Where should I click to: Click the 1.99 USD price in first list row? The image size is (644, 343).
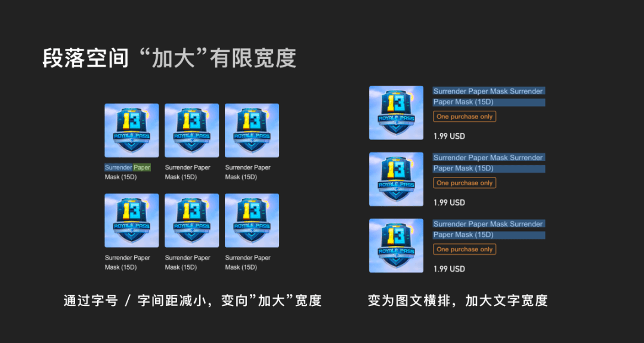pyautogui.click(x=450, y=136)
